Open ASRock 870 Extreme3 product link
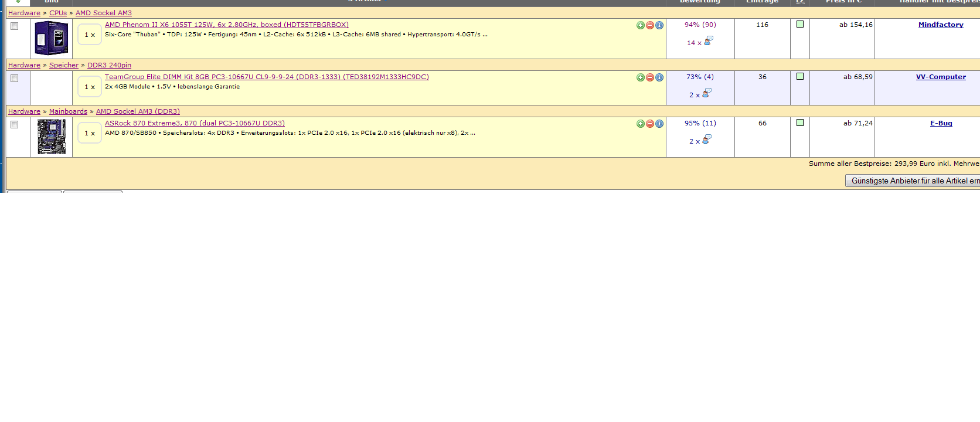The image size is (980, 422). 195,123
